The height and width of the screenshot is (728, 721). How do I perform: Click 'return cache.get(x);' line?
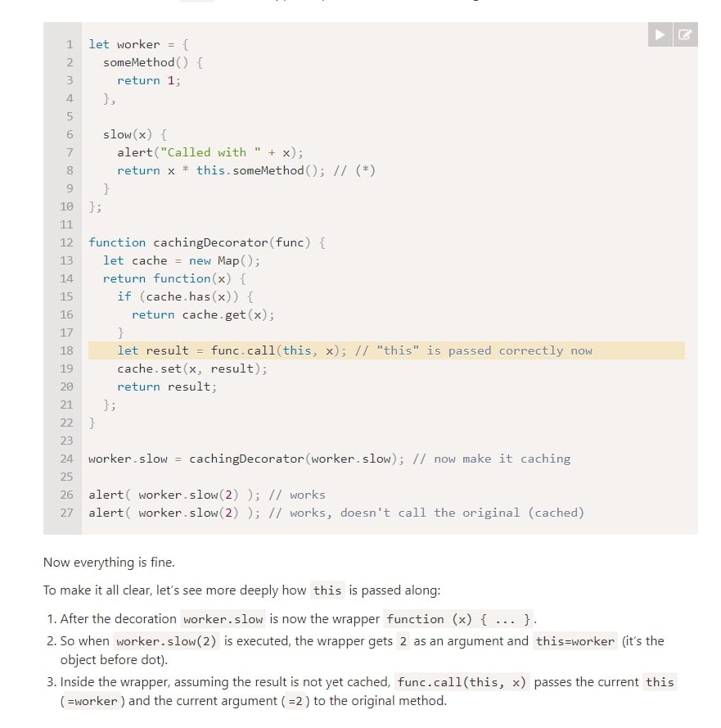203,314
